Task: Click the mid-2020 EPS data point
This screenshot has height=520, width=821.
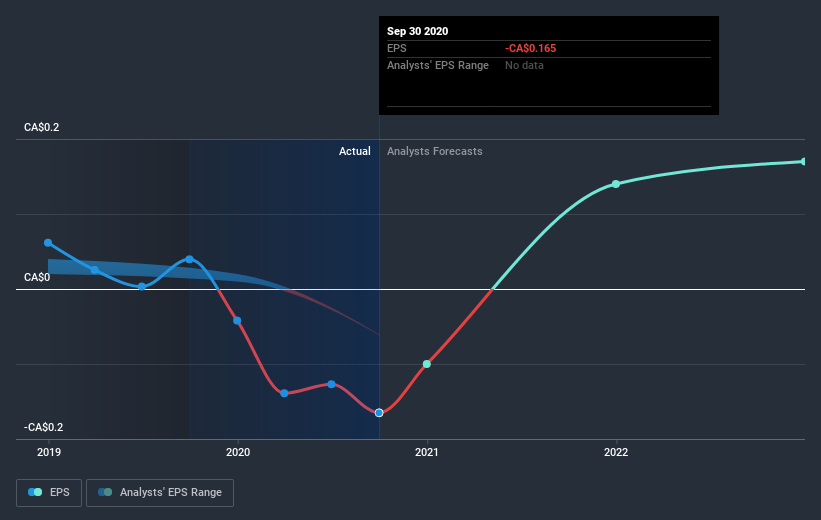Action: click(331, 384)
